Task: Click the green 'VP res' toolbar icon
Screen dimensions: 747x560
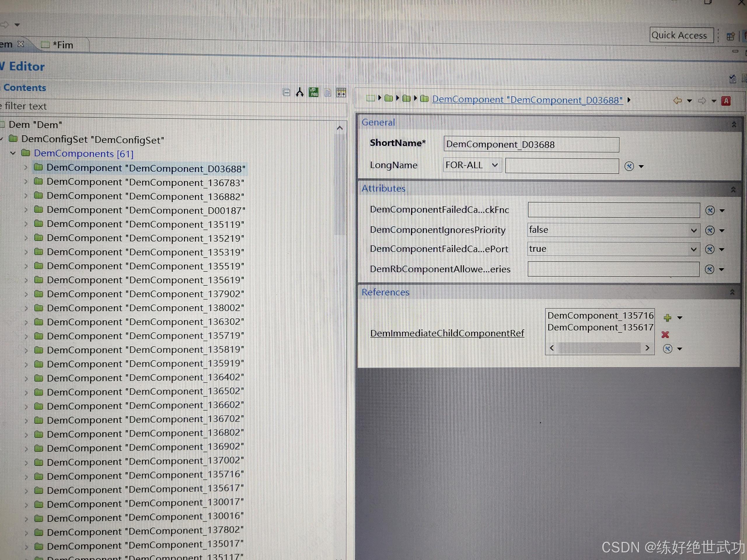Action: [314, 92]
